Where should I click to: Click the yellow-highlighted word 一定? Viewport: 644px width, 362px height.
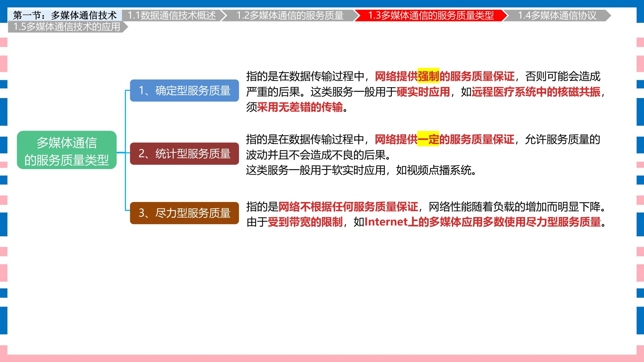point(428,139)
